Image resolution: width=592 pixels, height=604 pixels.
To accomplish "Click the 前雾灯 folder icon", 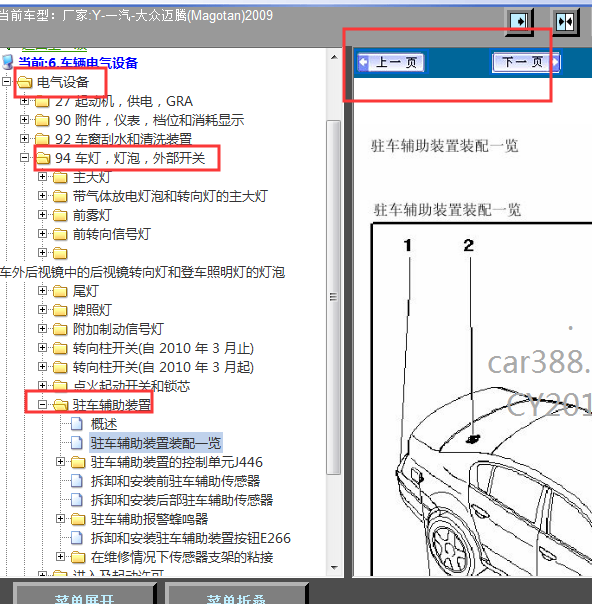I will tap(60, 215).
